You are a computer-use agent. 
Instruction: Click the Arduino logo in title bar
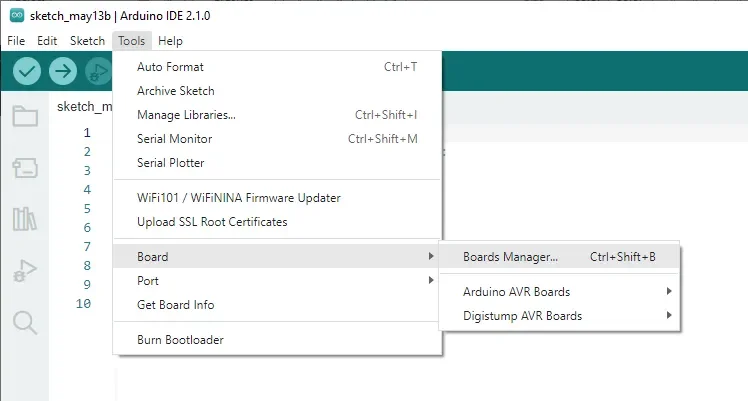[x=17, y=16]
